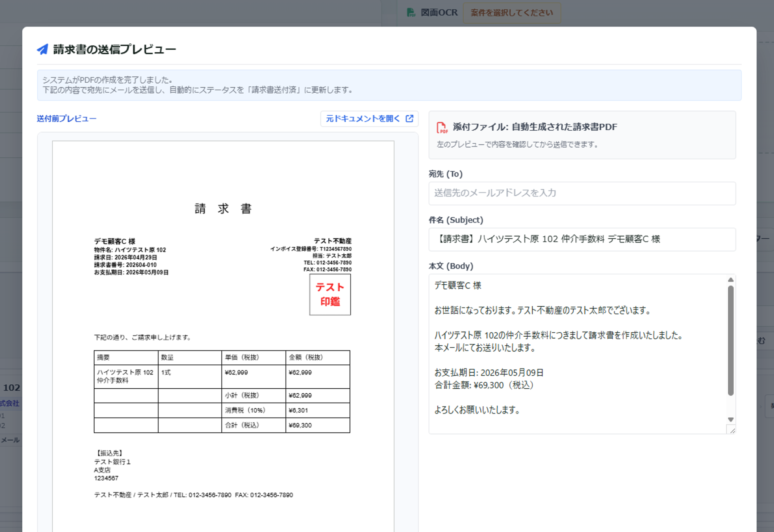The width and height of the screenshot is (774, 532).
Task: Click the 案件を選択してください button in background
Action: (512, 13)
